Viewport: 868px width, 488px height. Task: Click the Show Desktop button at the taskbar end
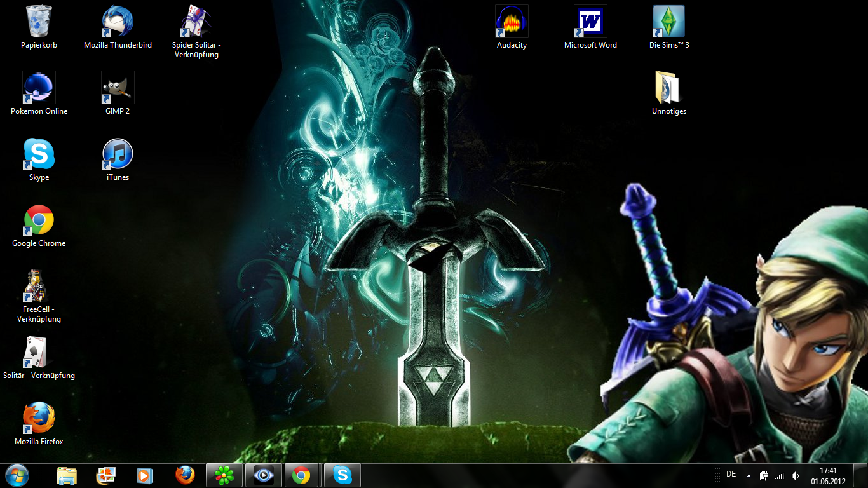[860, 475]
